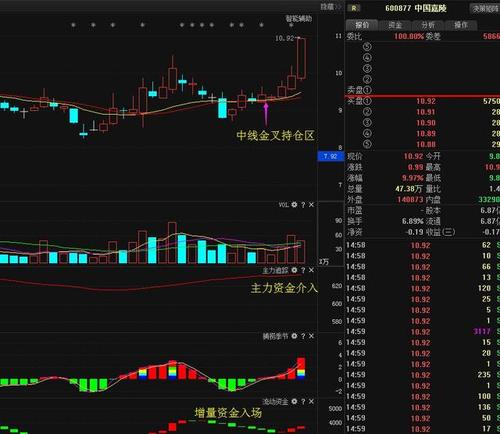Click bid level ④ price 10.89
Viewport: 500px width, 434px height.
[x=426, y=134]
